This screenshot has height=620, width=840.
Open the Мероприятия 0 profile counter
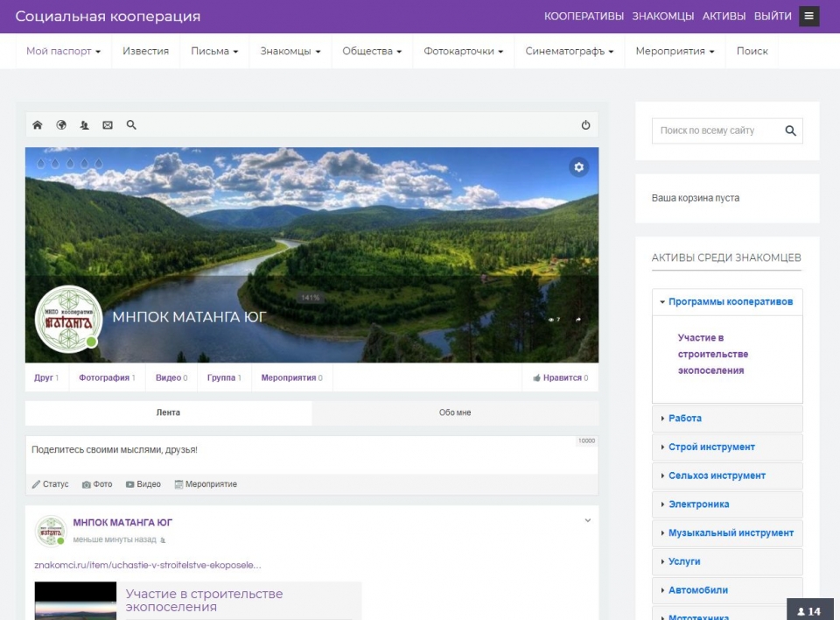tap(292, 377)
